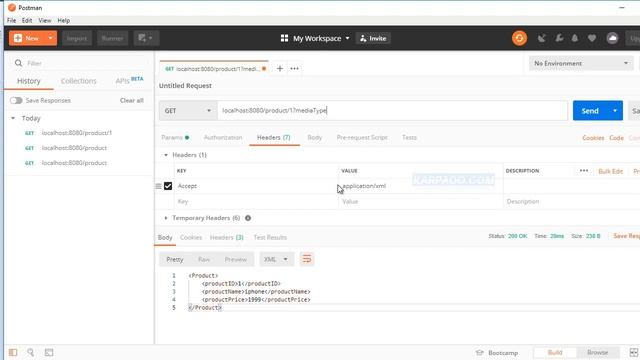Open Pre-request Script tab

pos(362,138)
